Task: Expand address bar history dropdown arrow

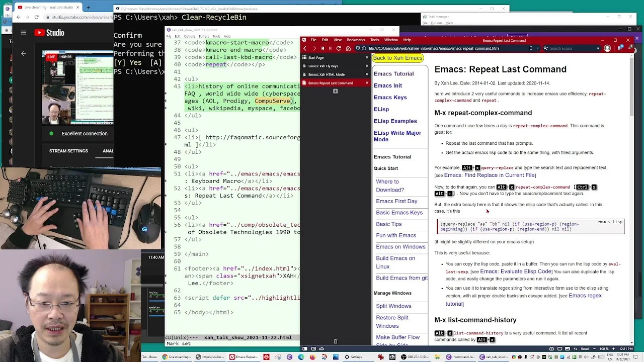Action: 538,49
